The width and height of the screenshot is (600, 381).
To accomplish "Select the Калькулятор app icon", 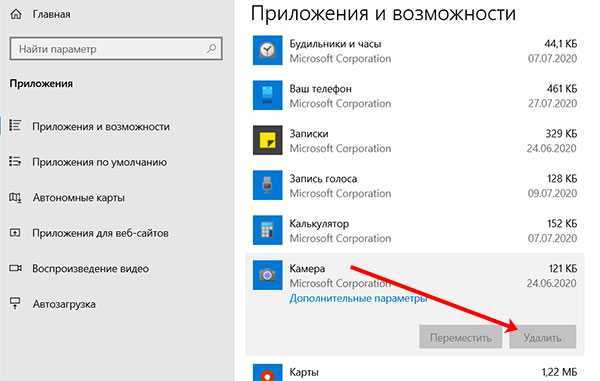I will (x=267, y=230).
